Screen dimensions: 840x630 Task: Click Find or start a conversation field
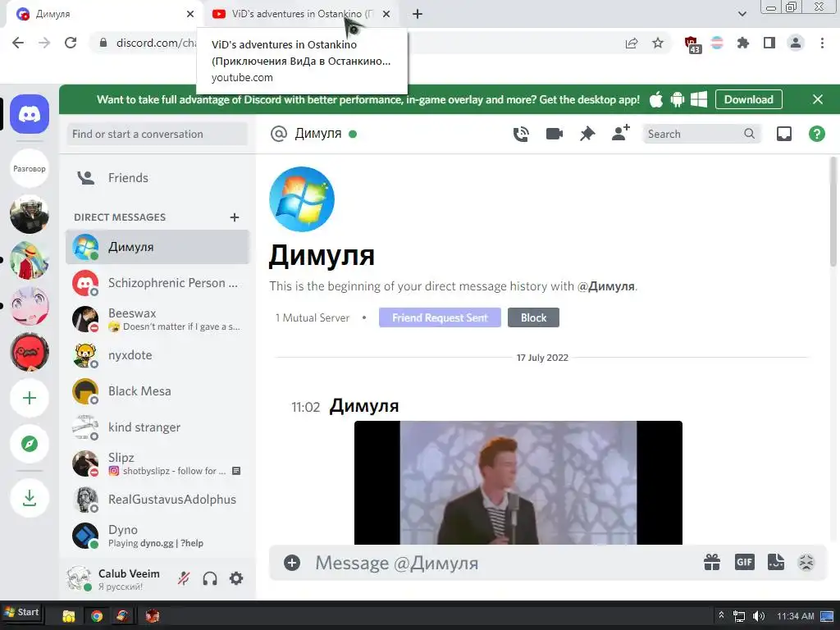tap(157, 134)
